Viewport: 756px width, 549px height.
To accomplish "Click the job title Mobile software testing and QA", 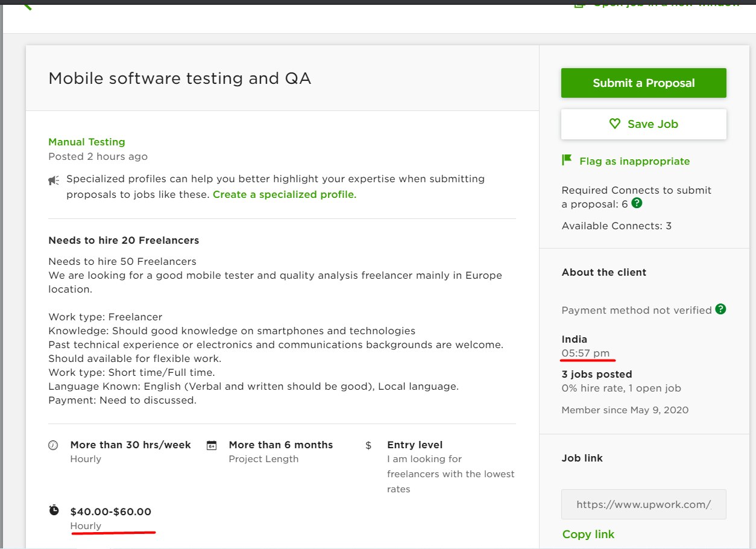I will click(180, 78).
